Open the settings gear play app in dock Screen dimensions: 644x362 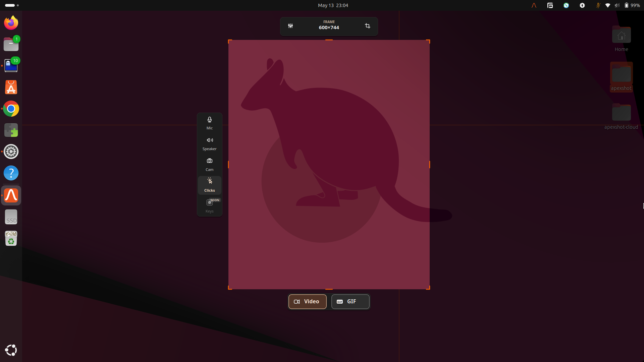[x=11, y=152]
